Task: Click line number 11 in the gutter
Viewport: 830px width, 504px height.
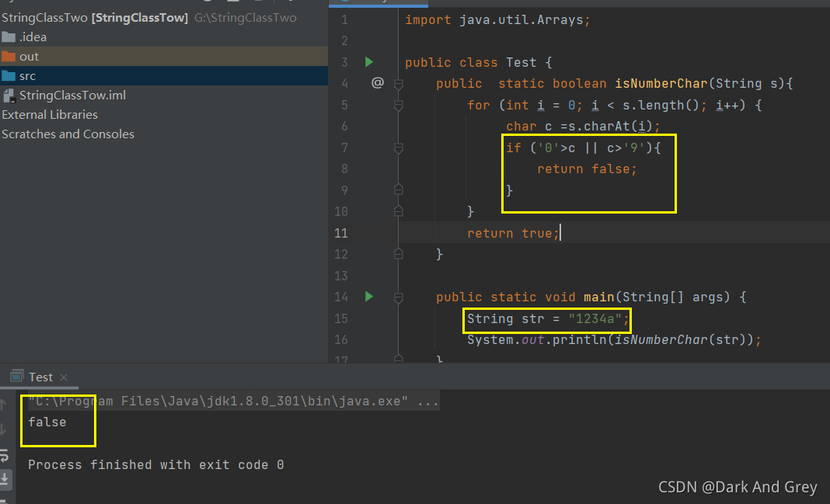Action: [x=341, y=233]
